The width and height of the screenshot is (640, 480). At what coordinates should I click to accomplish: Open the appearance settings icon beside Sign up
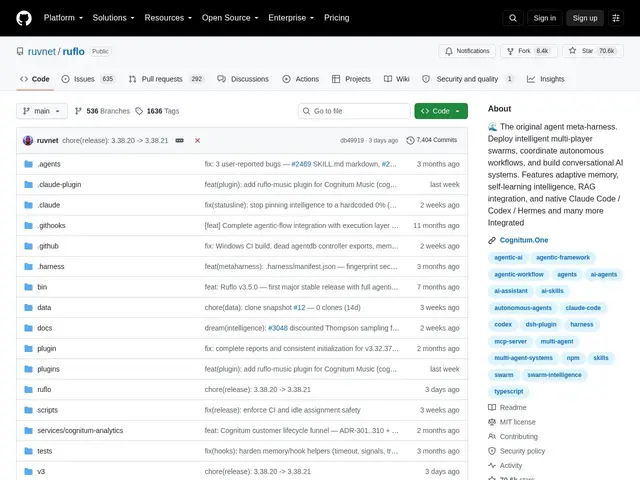pyautogui.click(x=616, y=18)
